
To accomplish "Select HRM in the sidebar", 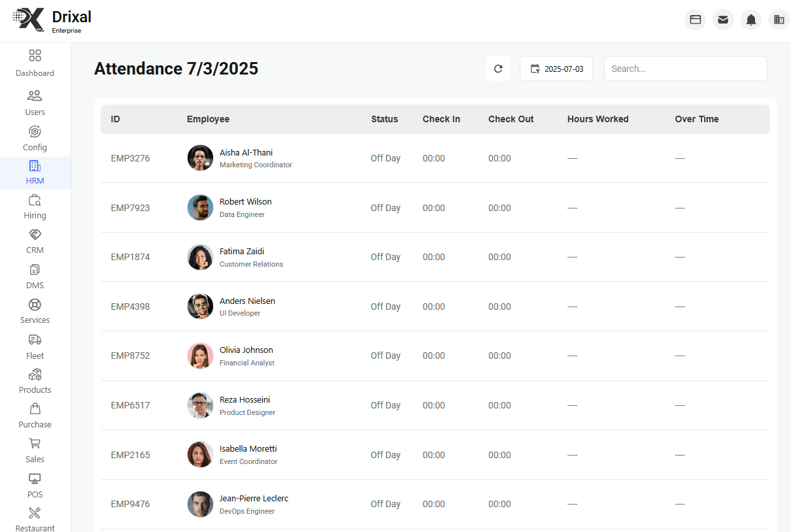I will pyautogui.click(x=35, y=173).
